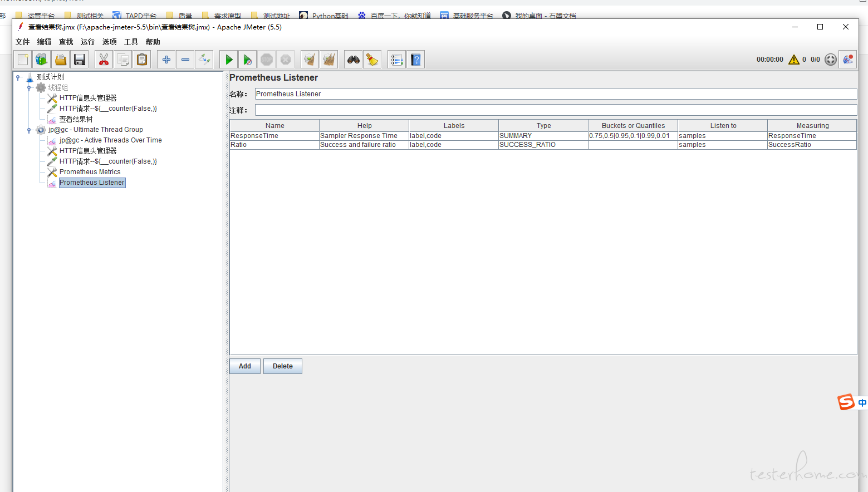Click the SUMMARY type cell

(543, 136)
